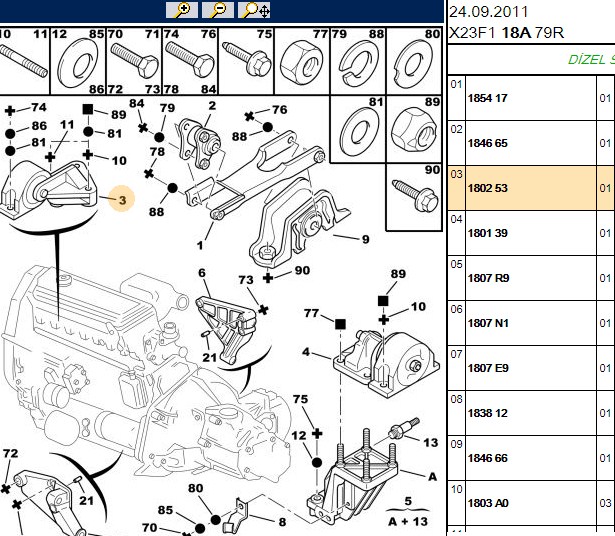This screenshot has width=615, height=536.
Task: Click diagram callout number 6
Action: tap(202, 273)
